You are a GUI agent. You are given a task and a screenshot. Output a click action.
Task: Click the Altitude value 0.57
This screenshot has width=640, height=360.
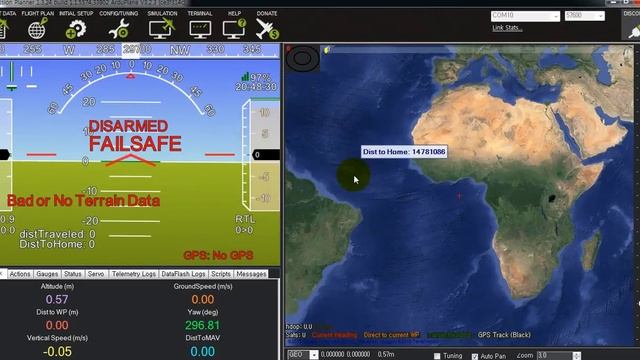coord(57,300)
